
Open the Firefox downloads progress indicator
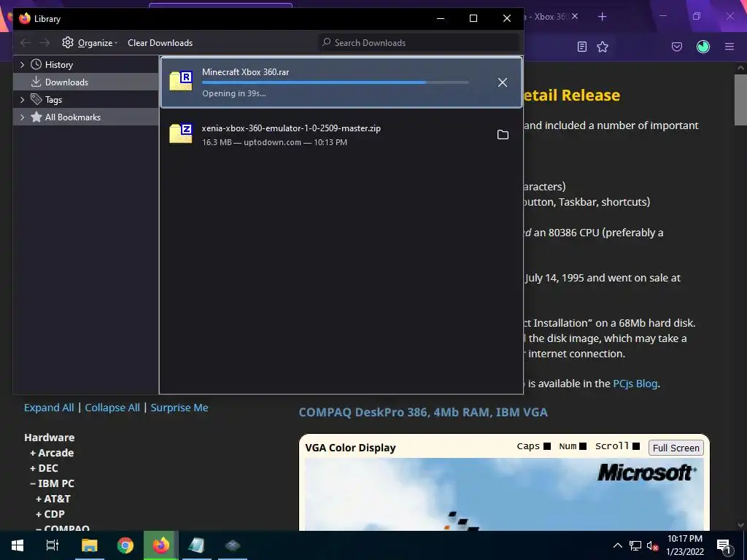pyautogui.click(x=703, y=47)
